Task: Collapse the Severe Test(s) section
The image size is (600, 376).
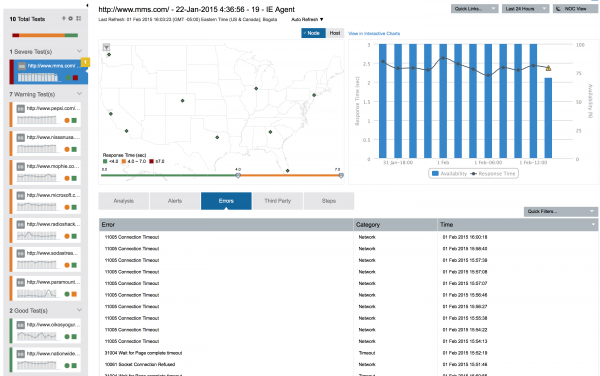Action: pos(79,51)
